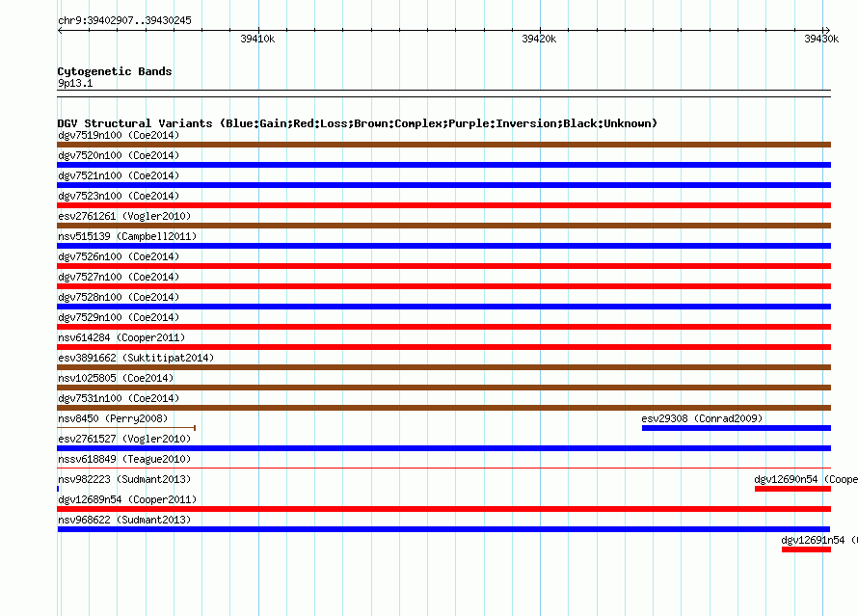858x616 pixels.
Task: Click nsv8450 (Perry2008) label
Action: pyautogui.click(x=113, y=418)
